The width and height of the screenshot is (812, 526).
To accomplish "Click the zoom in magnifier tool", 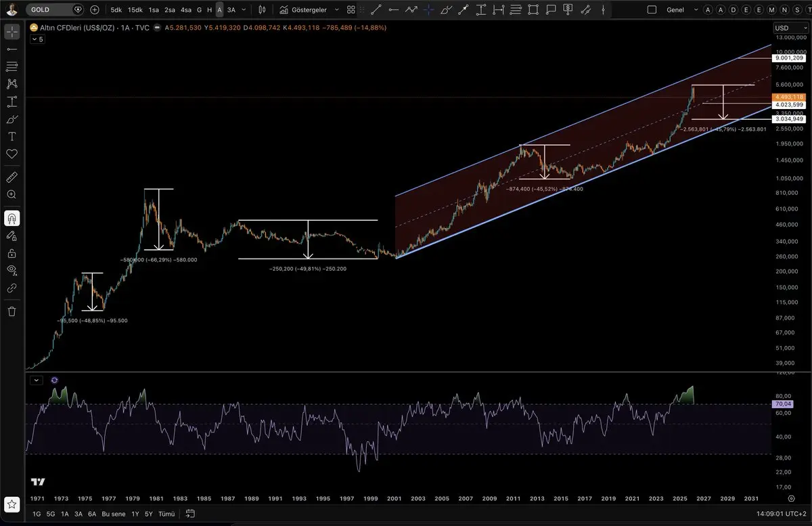I will coord(12,194).
